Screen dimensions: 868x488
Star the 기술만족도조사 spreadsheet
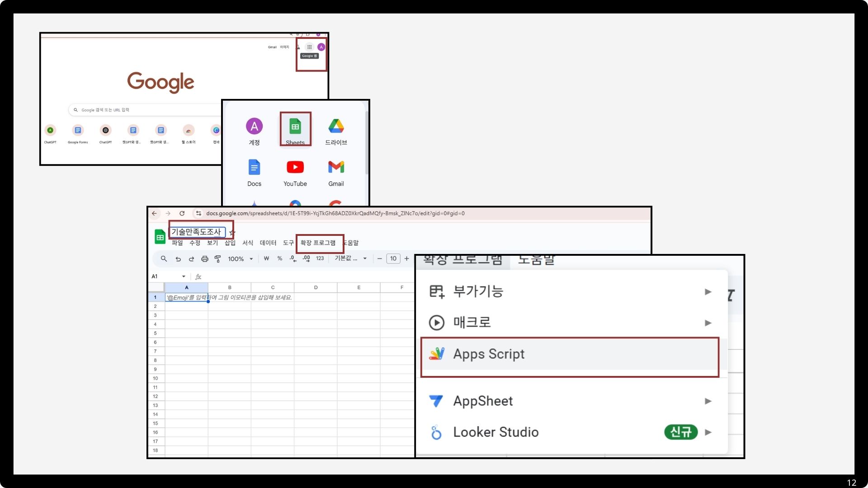(x=232, y=233)
